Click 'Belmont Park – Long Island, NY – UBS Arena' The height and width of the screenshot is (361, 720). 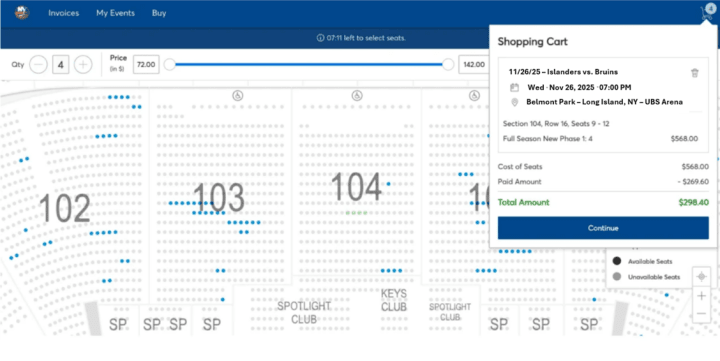[x=604, y=102]
